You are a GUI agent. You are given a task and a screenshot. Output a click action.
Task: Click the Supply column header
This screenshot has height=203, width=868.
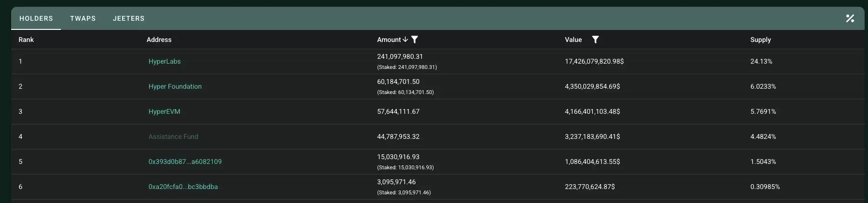[760, 40]
